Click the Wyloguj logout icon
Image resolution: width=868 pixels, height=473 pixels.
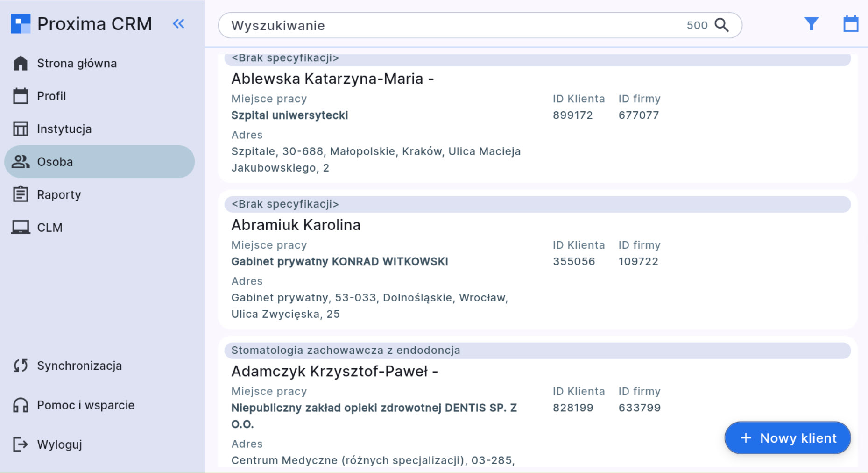coord(21,444)
